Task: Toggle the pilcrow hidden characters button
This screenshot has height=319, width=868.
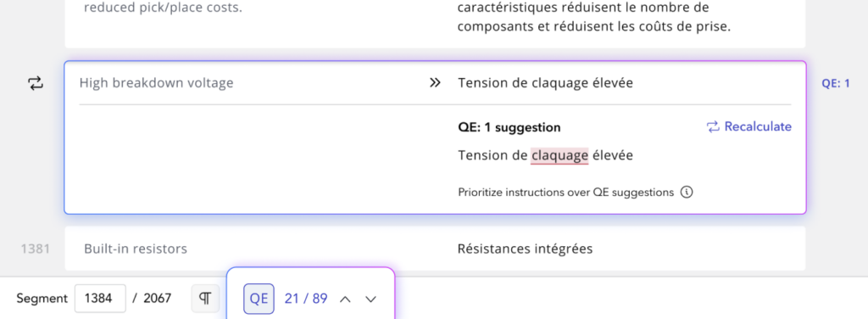Action: (x=205, y=299)
